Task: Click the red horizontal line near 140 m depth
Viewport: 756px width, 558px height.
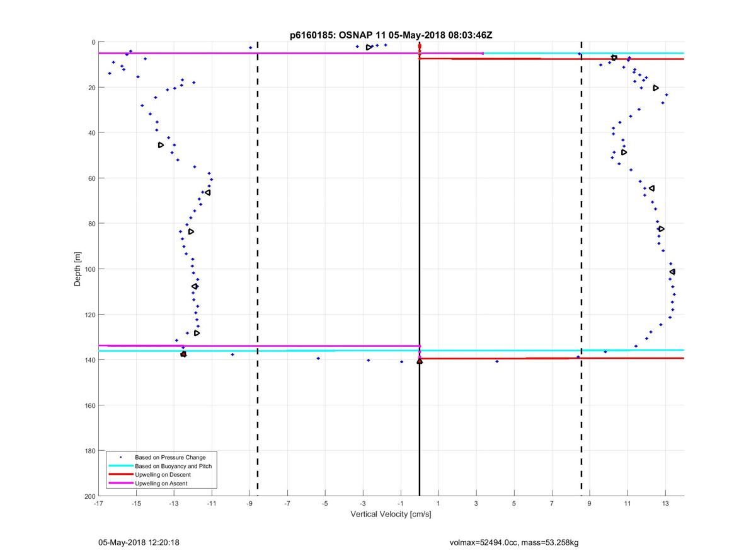Action: 551,358
